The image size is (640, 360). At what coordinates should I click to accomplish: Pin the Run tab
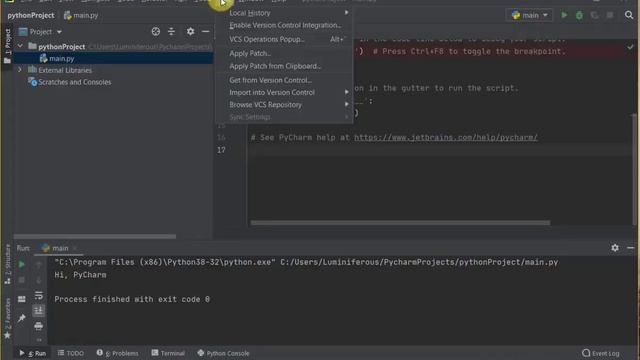(22, 318)
